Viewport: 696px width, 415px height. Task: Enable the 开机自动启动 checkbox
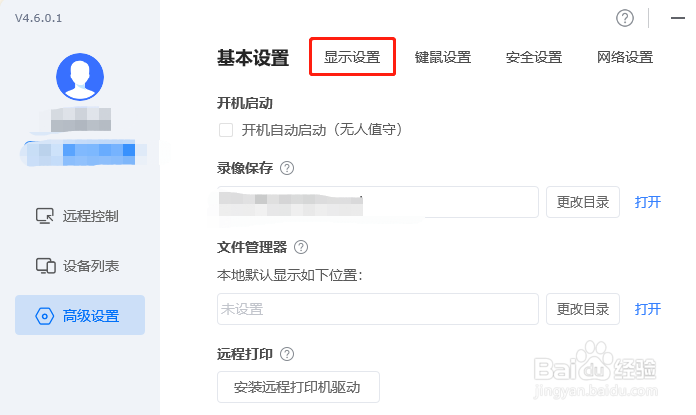click(x=226, y=130)
